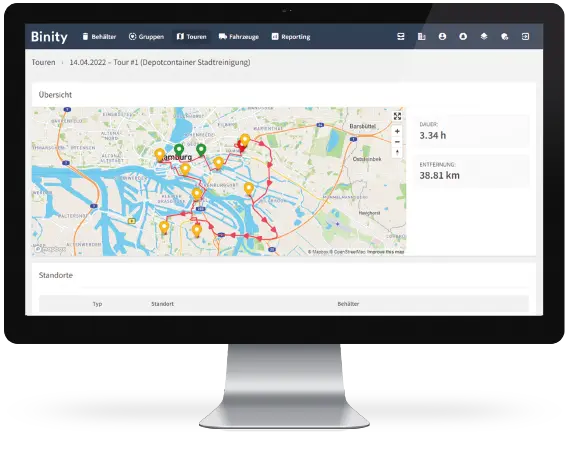The height and width of the screenshot is (468, 568).
Task: Open the Behälter menu
Action: point(99,37)
